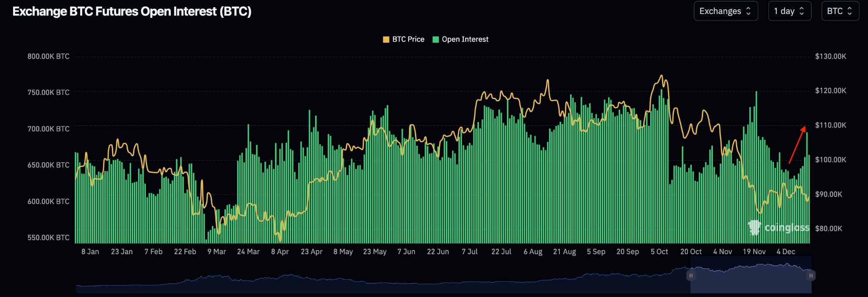This screenshot has width=868, height=297.
Task: Click the 23 Apr date label
Action: 312,252
